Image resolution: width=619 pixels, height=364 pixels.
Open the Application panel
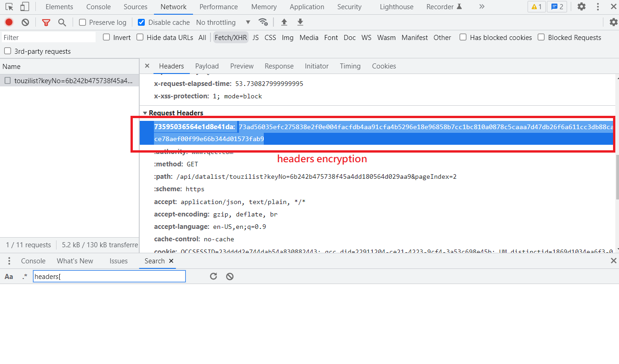click(307, 6)
